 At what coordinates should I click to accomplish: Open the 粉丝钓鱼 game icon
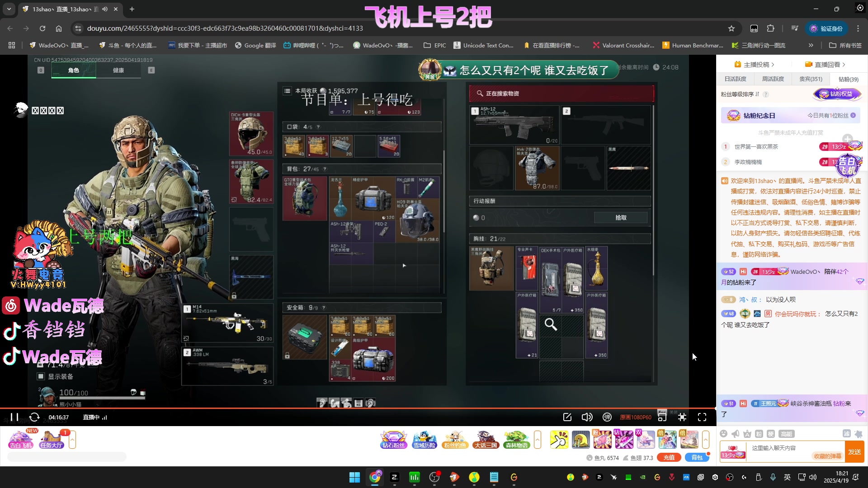(x=455, y=439)
